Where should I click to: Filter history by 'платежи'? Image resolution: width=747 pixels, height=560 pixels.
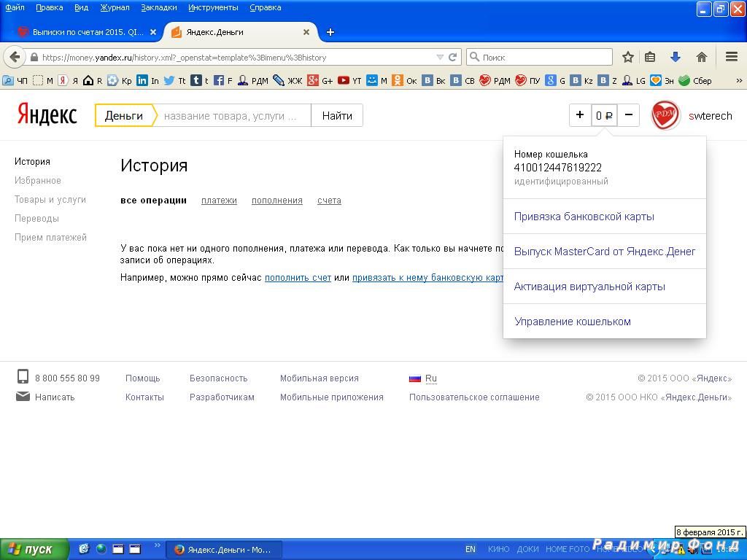tap(219, 201)
